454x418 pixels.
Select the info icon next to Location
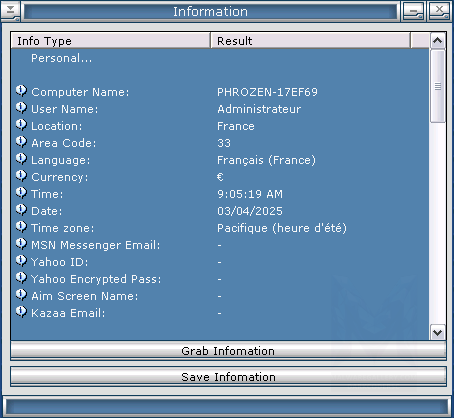coord(21,125)
